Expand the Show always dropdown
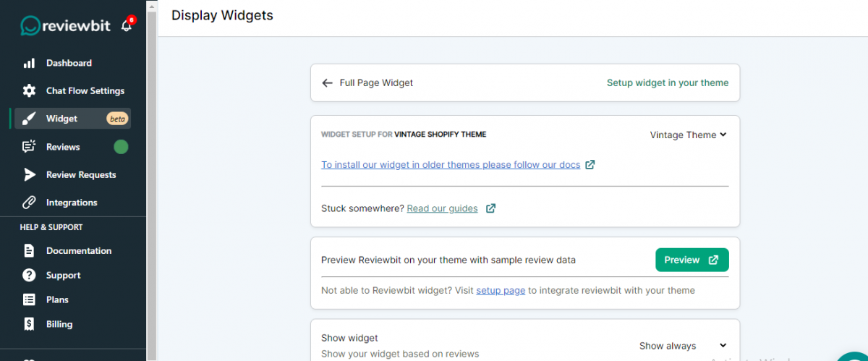 point(683,346)
